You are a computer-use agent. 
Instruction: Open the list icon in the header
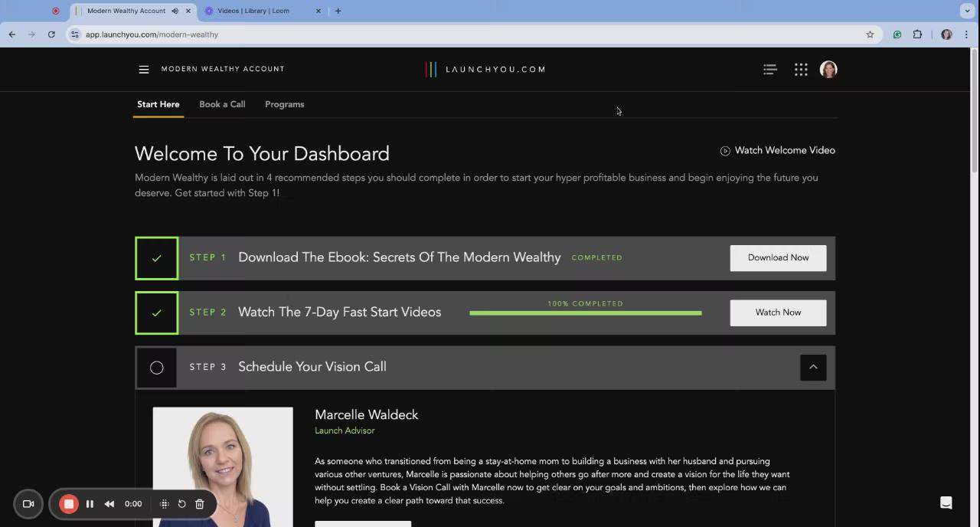coord(770,69)
